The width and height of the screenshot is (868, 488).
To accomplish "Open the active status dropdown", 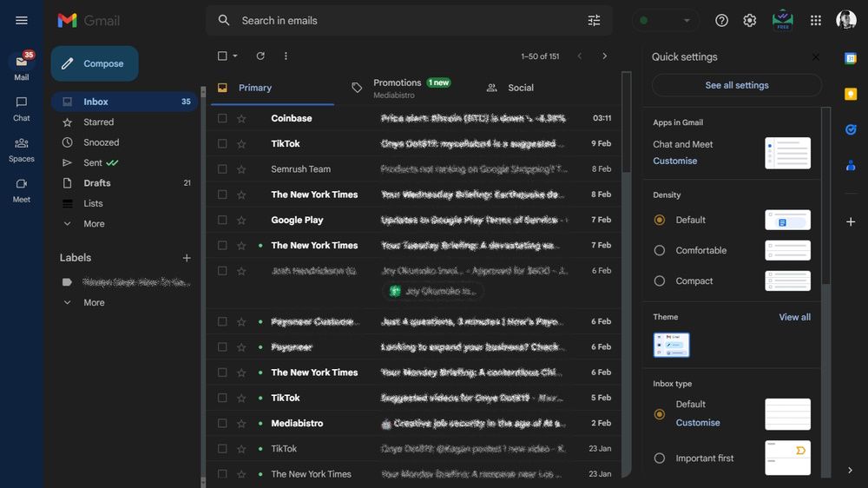I will pyautogui.click(x=666, y=21).
